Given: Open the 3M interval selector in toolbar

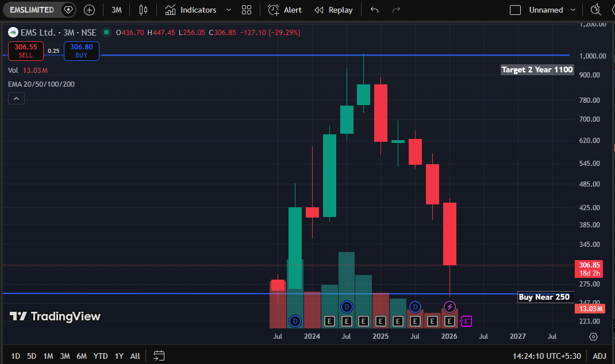Looking at the screenshot, I should 117,10.
